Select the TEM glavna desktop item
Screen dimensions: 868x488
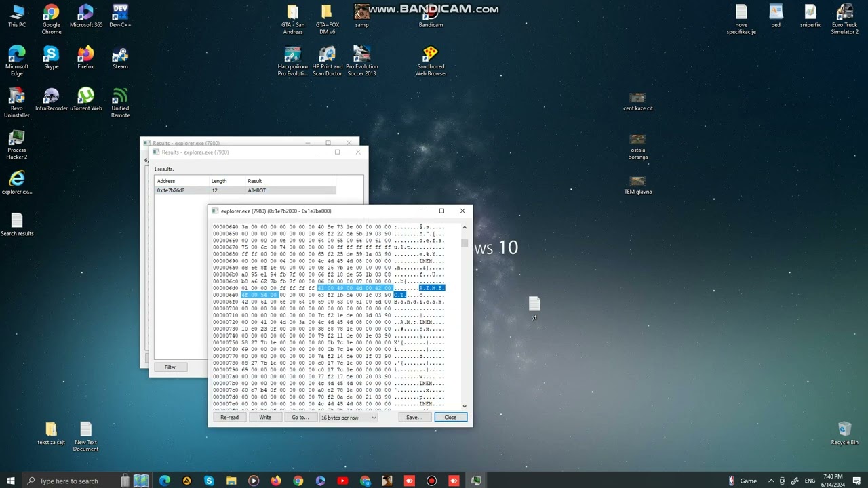coord(638,185)
